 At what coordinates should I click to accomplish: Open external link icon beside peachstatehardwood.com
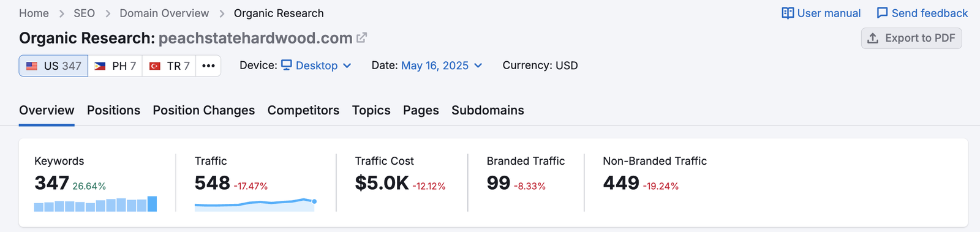tap(362, 37)
